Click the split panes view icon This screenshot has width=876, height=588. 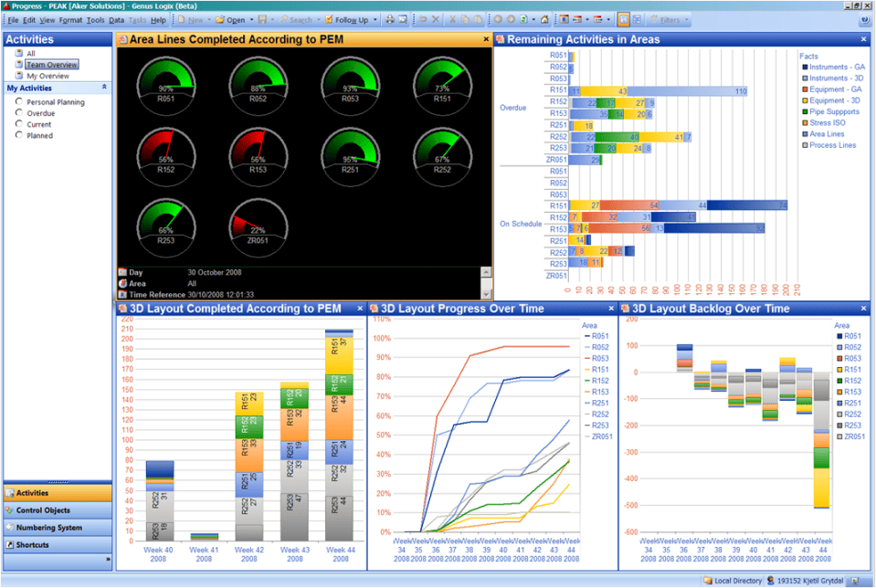[x=637, y=19]
